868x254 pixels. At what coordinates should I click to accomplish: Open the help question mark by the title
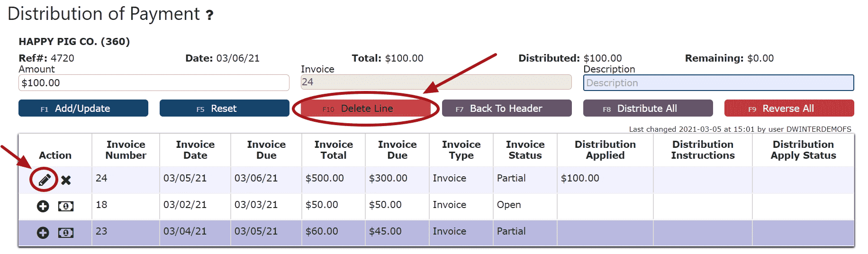tap(209, 15)
